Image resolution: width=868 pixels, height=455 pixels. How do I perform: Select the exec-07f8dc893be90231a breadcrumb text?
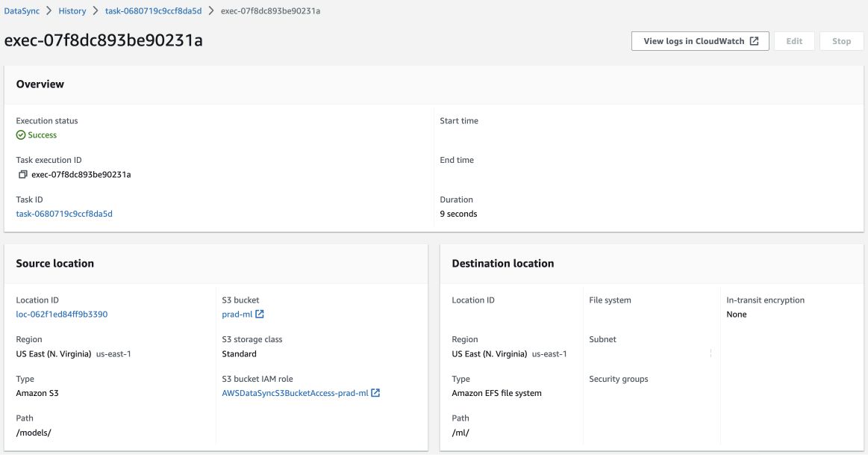point(271,11)
